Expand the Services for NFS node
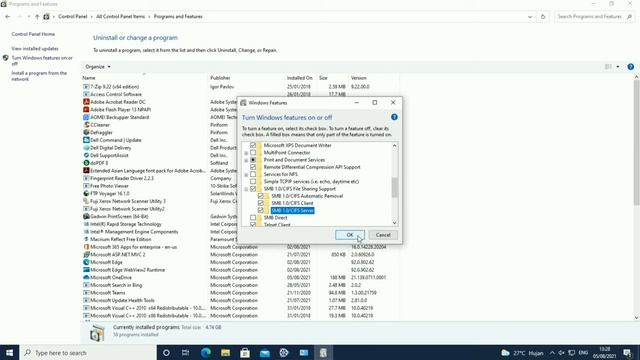This screenshot has height=360, width=640. coord(246,175)
